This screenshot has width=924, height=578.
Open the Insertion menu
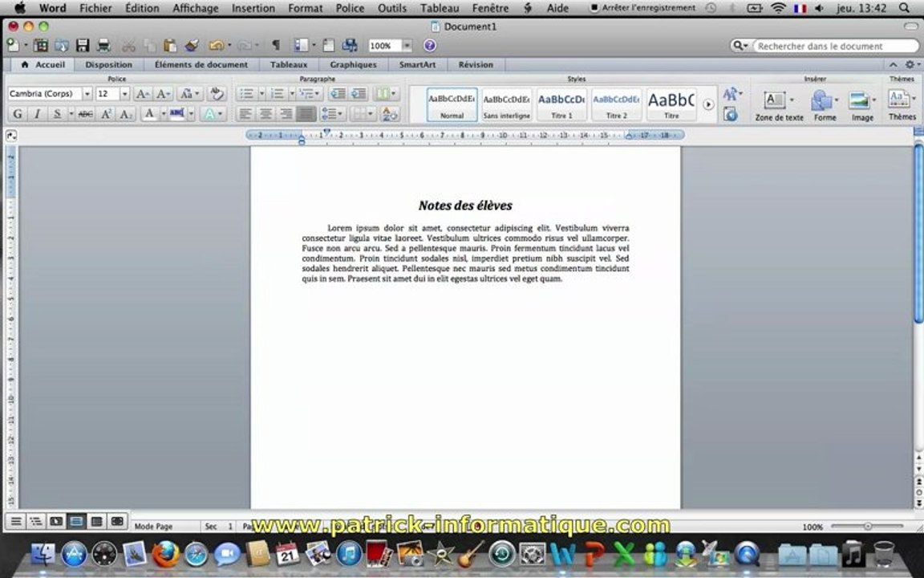tap(253, 8)
